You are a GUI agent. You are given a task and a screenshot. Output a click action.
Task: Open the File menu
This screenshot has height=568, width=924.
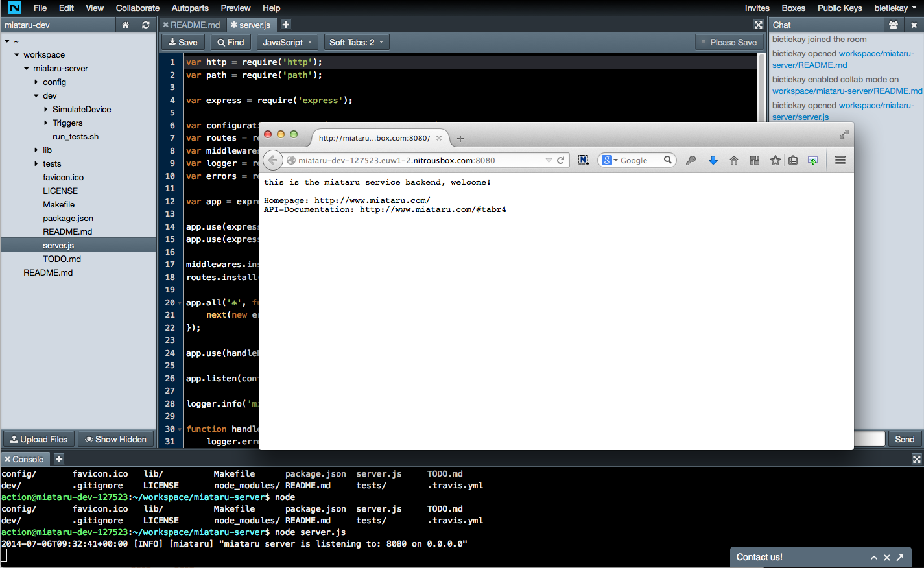click(40, 8)
